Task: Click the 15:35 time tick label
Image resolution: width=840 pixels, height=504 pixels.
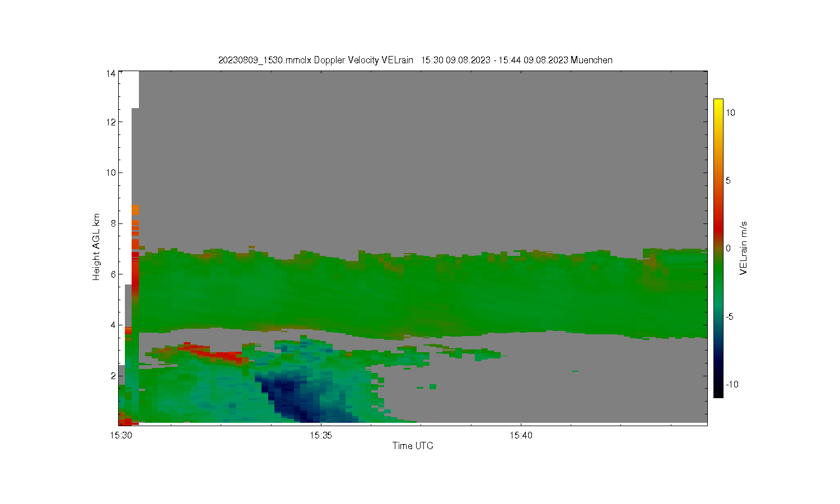Action: click(320, 435)
